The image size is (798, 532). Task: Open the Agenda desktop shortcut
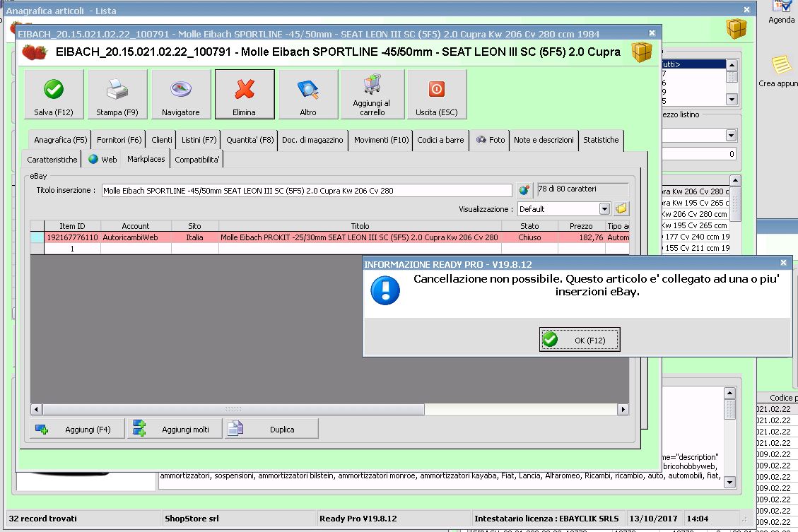(781, 12)
